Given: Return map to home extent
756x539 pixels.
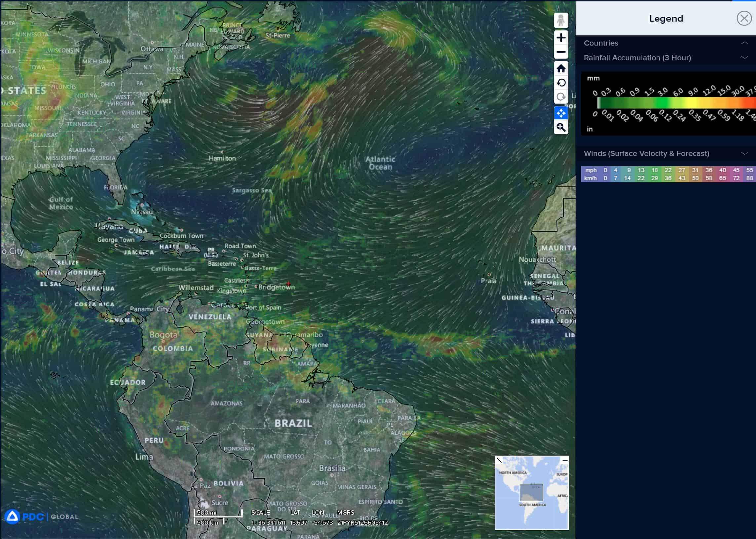Looking at the screenshot, I should 561,68.
